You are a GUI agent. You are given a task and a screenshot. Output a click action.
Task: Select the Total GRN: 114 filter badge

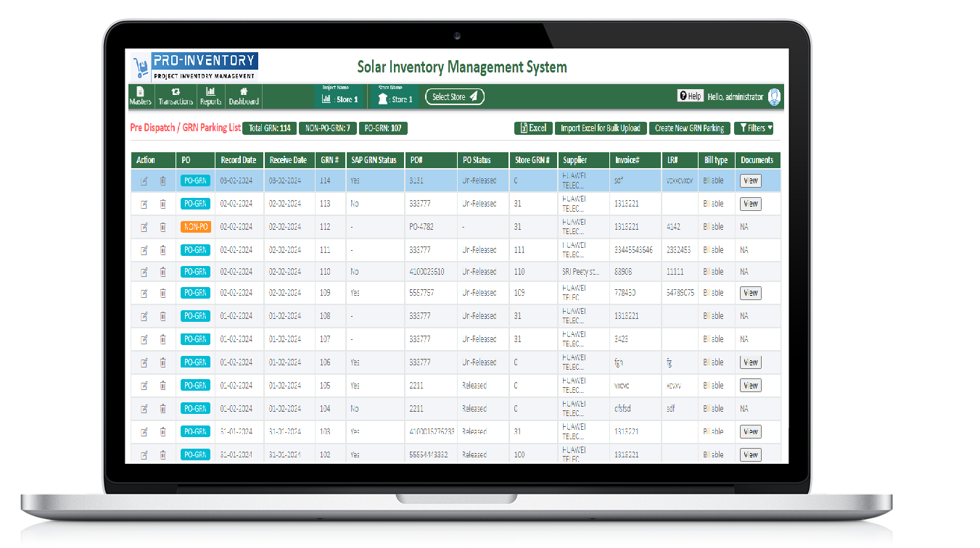pos(269,128)
